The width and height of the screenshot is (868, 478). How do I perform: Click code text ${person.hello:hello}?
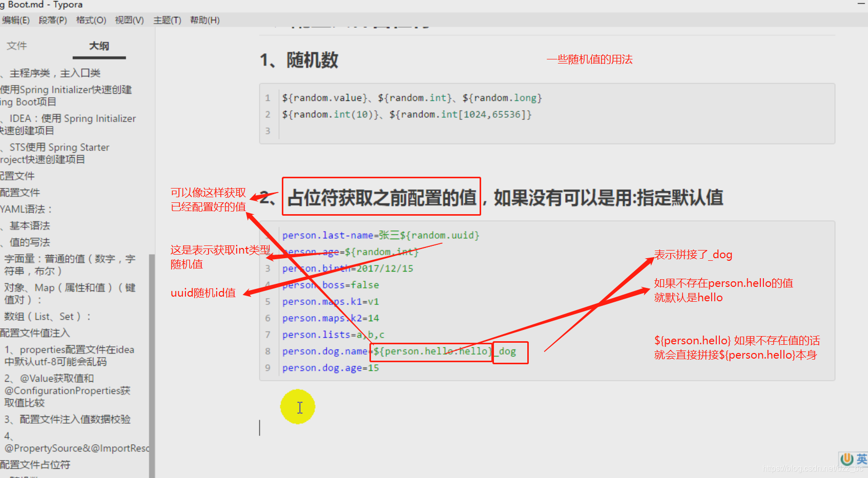coord(432,351)
